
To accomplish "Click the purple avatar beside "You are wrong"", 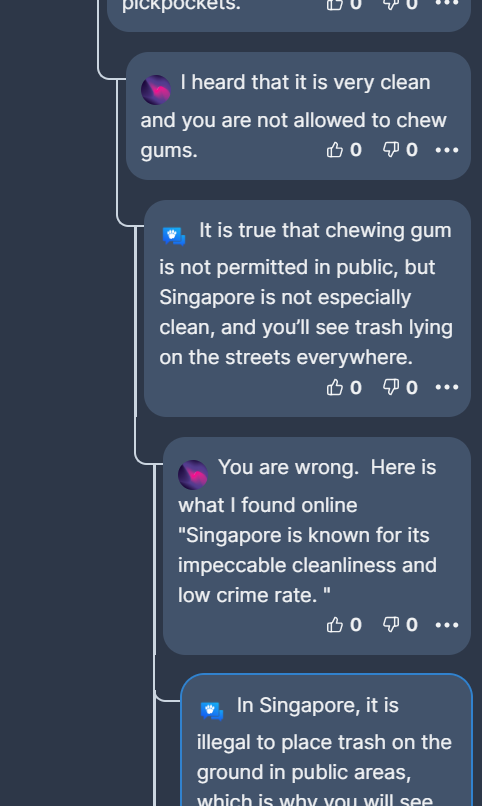I will pos(193,474).
